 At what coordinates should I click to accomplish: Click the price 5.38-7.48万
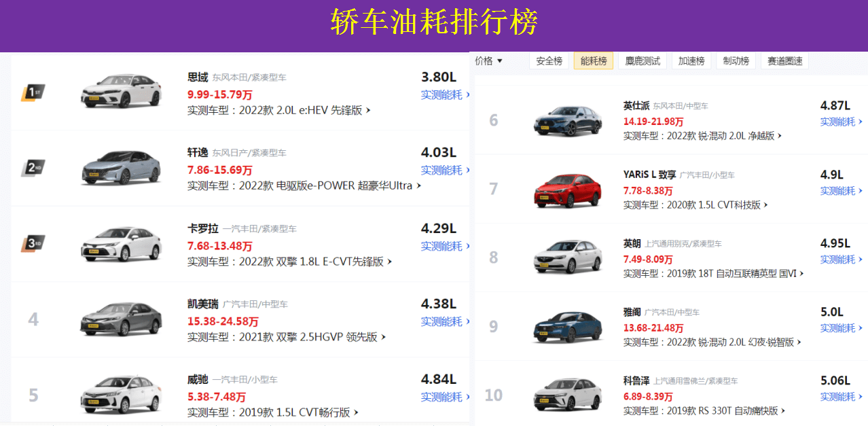217,397
